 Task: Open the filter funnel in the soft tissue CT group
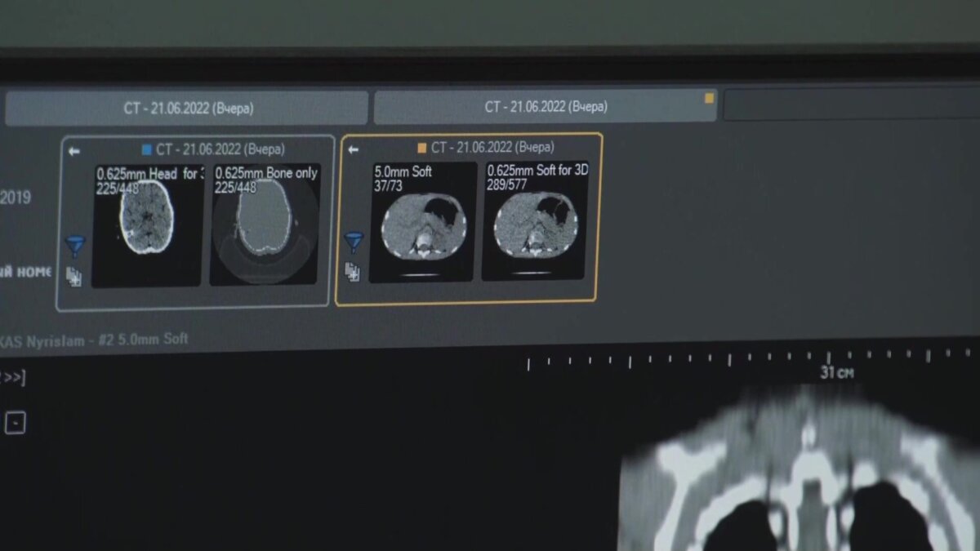354,241
